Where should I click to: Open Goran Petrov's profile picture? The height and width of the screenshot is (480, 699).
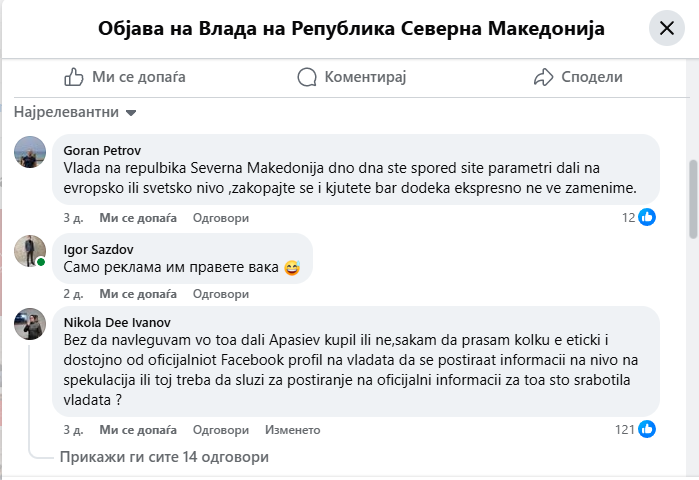pyautogui.click(x=30, y=152)
